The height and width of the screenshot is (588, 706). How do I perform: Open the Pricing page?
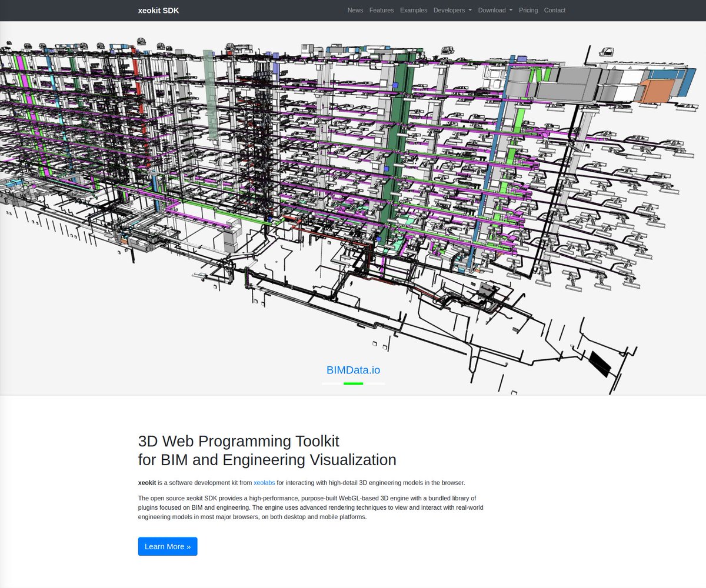click(528, 10)
